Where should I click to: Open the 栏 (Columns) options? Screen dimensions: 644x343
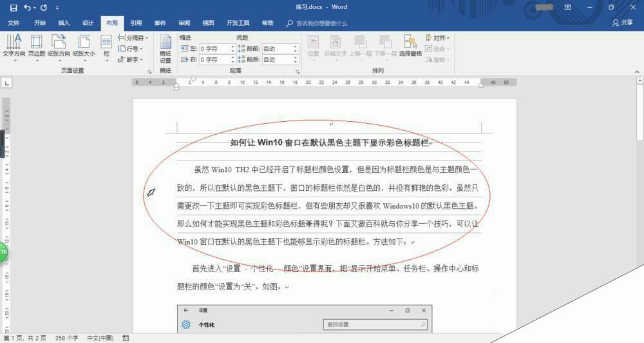(106, 48)
